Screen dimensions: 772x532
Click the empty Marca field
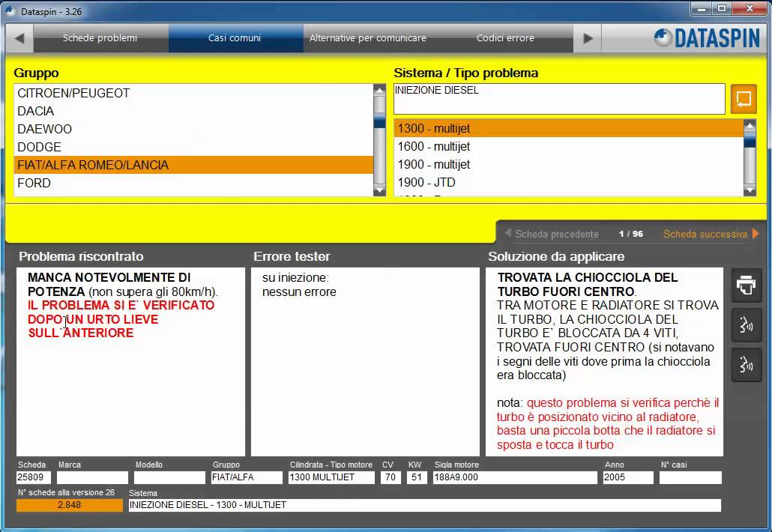point(92,477)
